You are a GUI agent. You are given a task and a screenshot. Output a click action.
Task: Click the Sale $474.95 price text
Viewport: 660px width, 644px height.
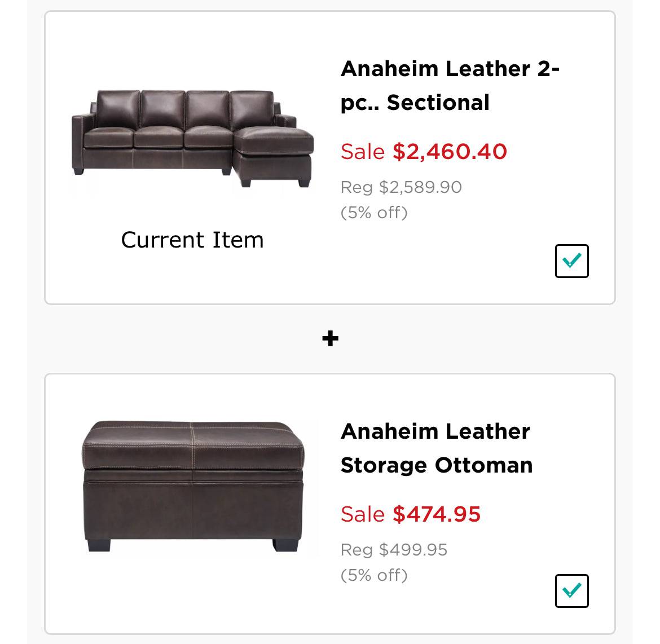(x=410, y=514)
